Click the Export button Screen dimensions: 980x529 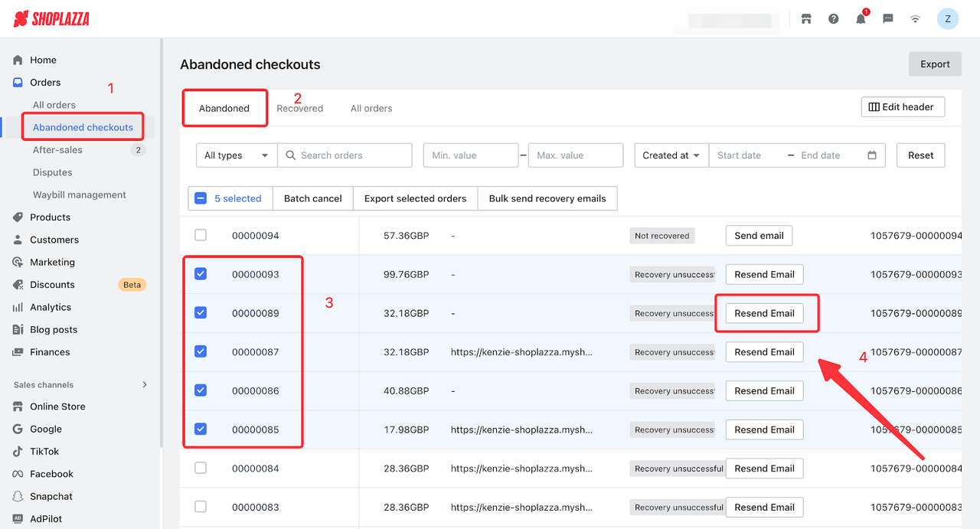tap(935, 64)
